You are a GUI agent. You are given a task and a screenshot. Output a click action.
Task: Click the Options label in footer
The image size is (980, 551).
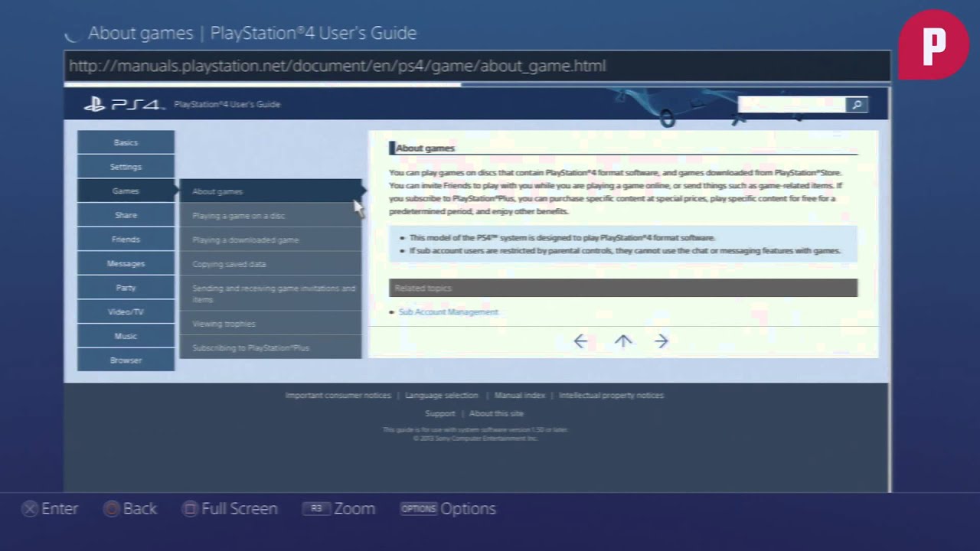(468, 509)
